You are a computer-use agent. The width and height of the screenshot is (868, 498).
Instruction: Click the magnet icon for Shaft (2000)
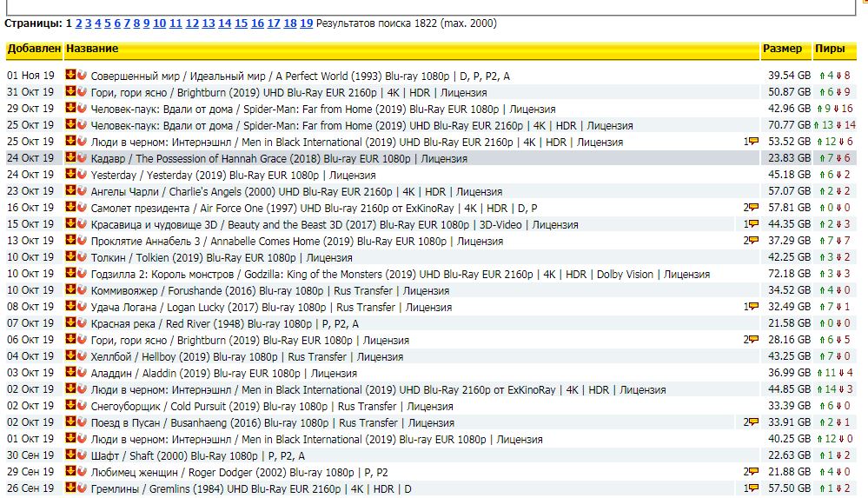(x=82, y=455)
